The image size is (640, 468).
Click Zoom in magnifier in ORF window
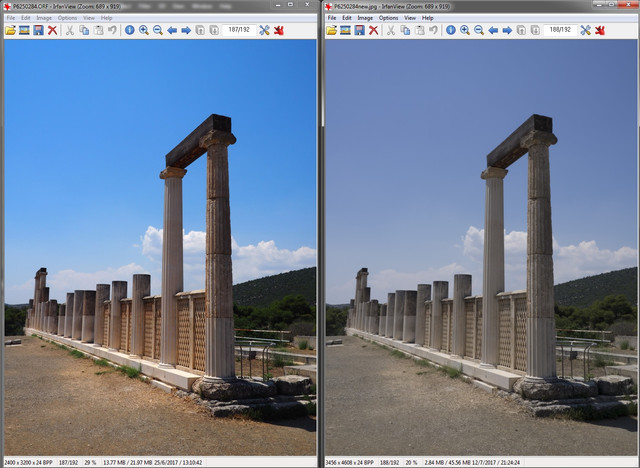point(144,30)
